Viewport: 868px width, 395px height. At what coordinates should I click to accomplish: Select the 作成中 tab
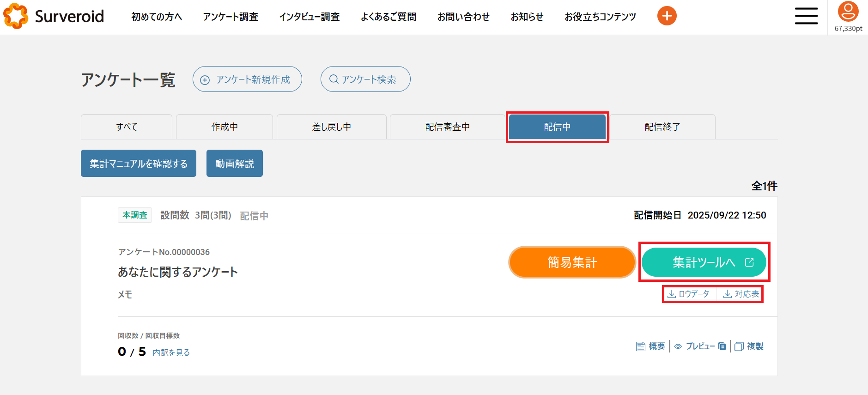pyautogui.click(x=225, y=127)
